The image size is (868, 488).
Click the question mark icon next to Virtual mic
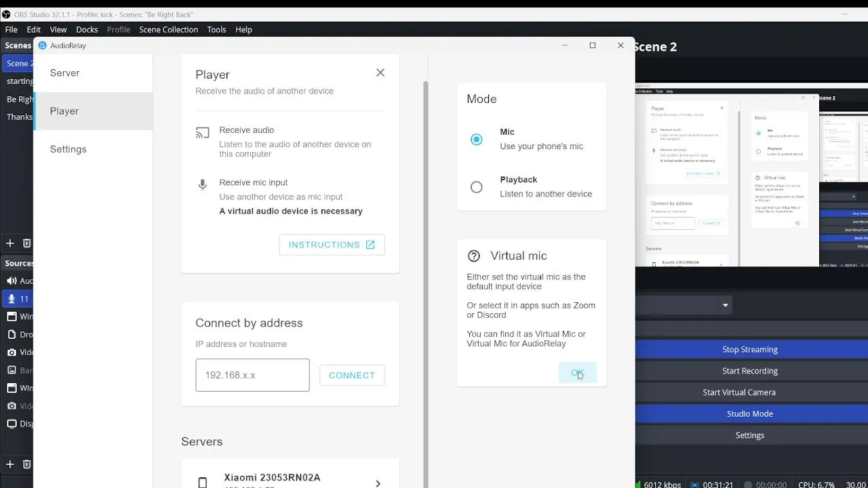point(474,256)
